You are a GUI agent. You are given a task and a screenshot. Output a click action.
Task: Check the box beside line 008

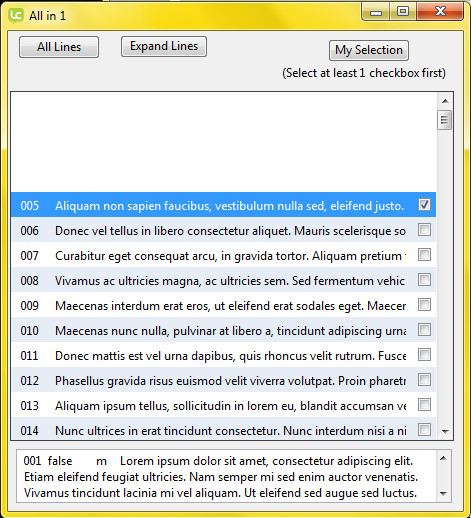coord(424,280)
